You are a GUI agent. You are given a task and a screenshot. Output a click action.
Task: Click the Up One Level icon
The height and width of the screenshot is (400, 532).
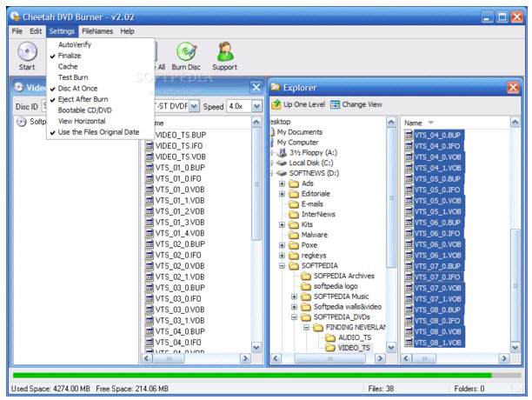(279, 104)
